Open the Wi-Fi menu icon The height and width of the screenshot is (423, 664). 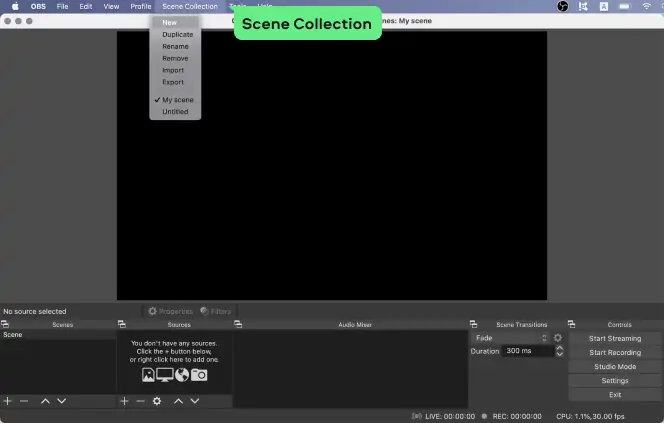pos(646,6)
